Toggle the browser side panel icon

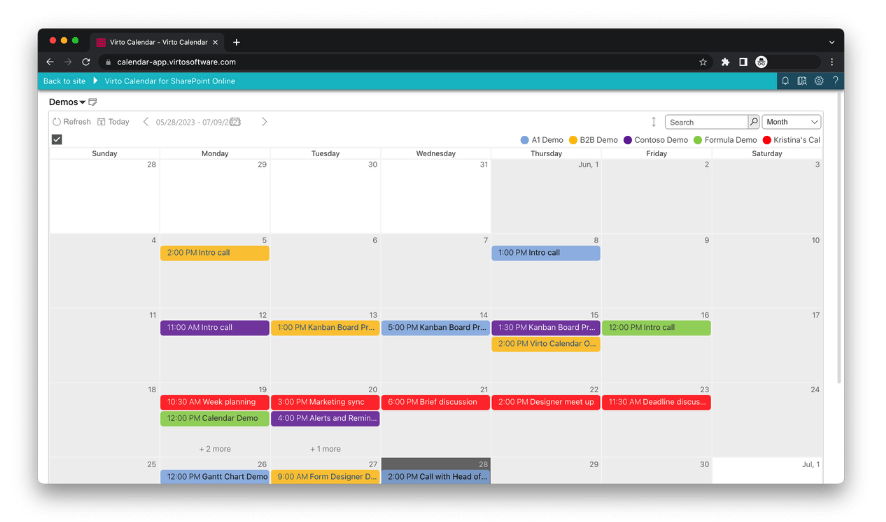[743, 62]
